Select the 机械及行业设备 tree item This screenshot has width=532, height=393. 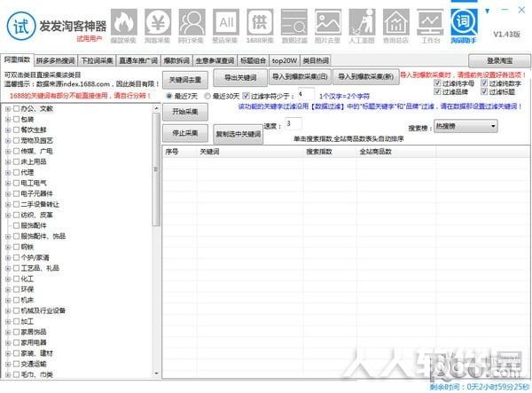pos(43,310)
